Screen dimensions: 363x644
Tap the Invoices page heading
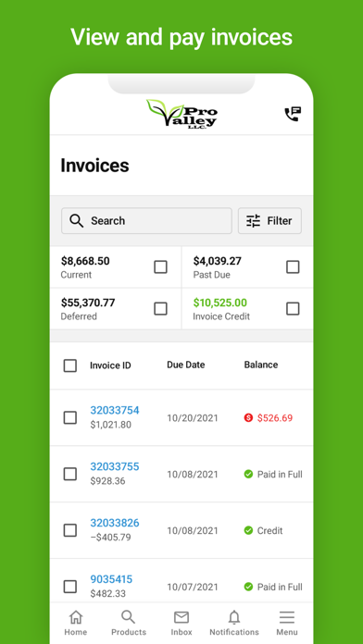(x=95, y=165)
